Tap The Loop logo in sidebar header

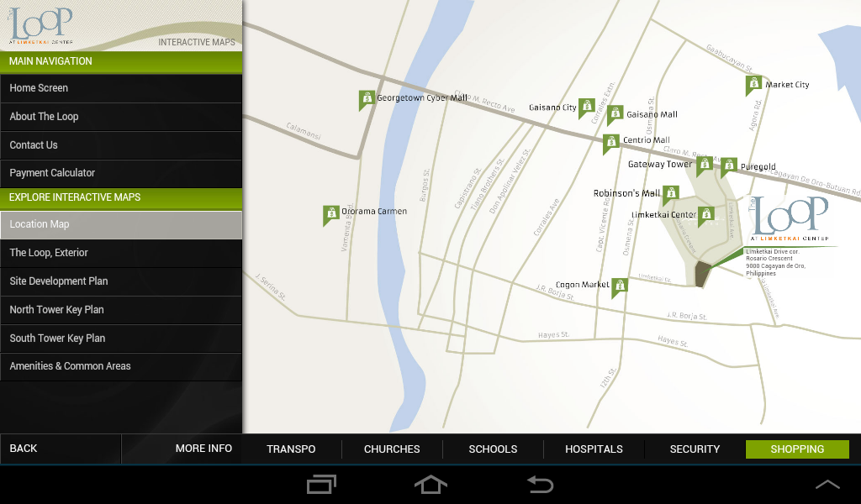coord(40,25)
